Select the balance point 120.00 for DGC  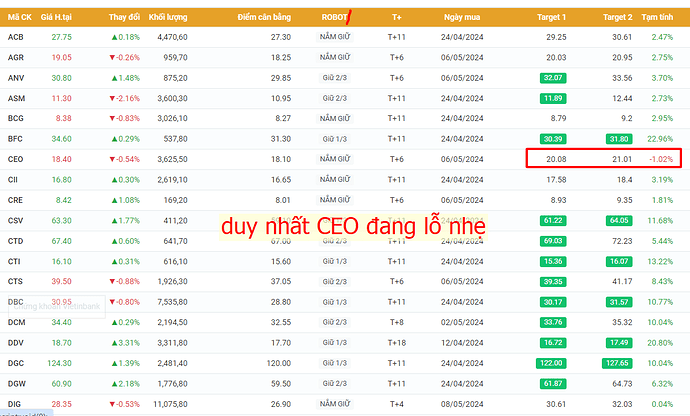(279, 363)
